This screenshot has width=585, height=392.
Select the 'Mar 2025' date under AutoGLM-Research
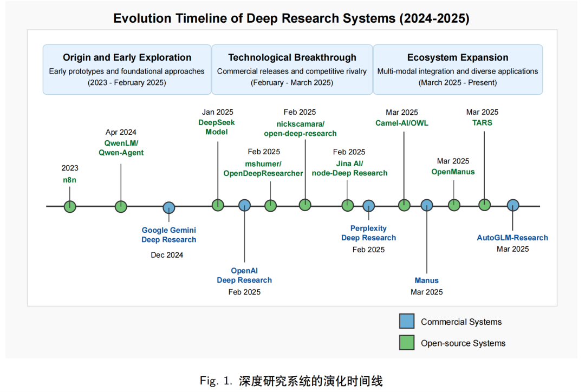point(512,249)
